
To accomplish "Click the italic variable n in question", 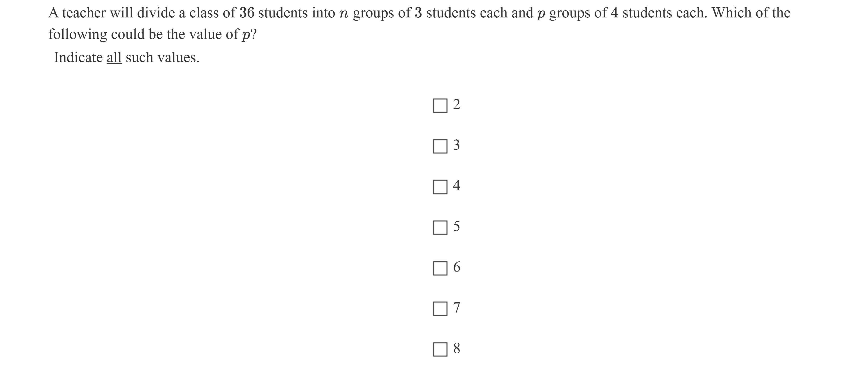I will tap(343, 13).
